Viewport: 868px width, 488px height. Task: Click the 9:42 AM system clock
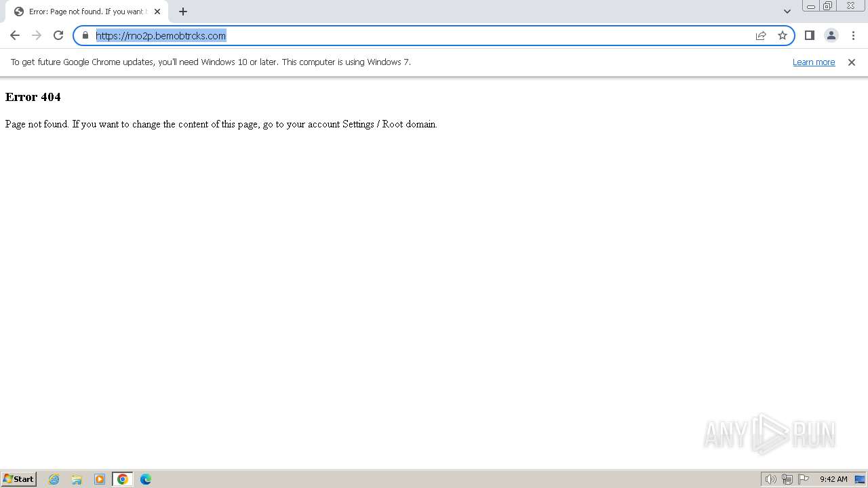833,479
